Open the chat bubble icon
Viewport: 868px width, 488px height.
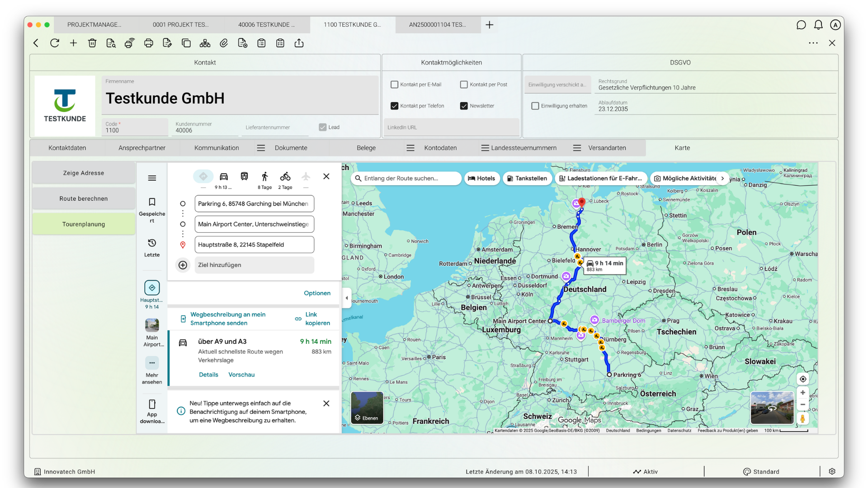point(801,25)
